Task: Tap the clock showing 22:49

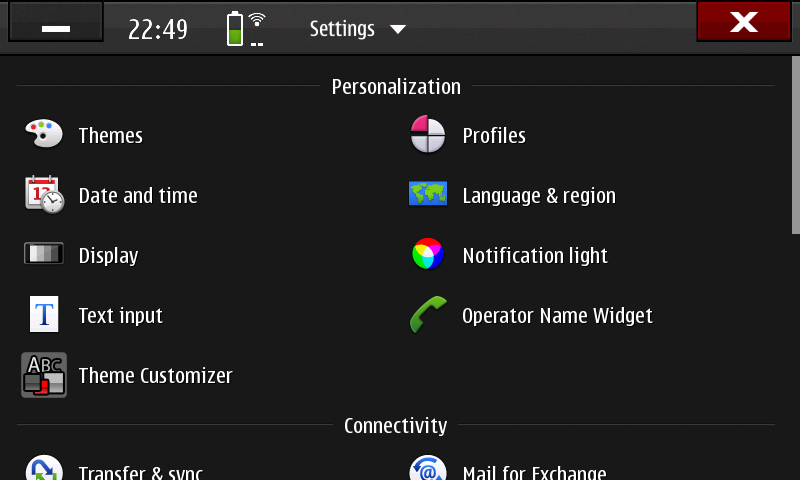Action: click(x=158, y=29)
